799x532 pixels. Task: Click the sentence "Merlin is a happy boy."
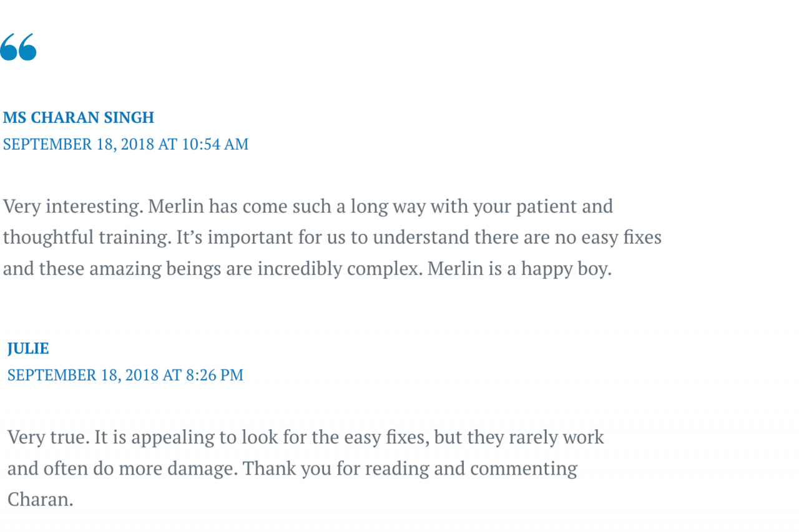coord(519,268)
